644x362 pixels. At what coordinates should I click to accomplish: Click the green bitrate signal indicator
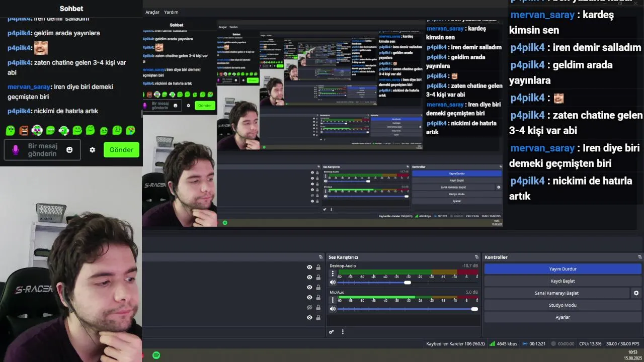(x=492, y=344)
